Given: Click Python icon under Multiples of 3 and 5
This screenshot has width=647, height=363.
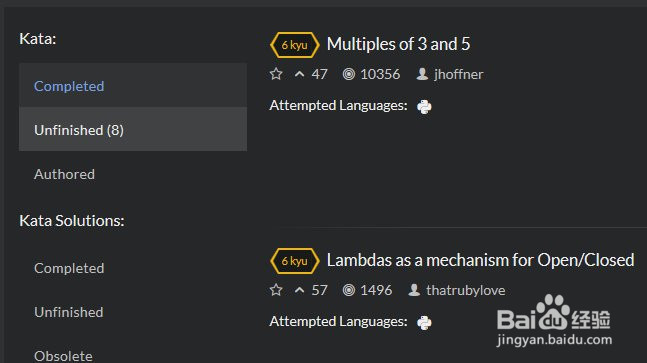Looking at the screenshot, I should (424, 106).
